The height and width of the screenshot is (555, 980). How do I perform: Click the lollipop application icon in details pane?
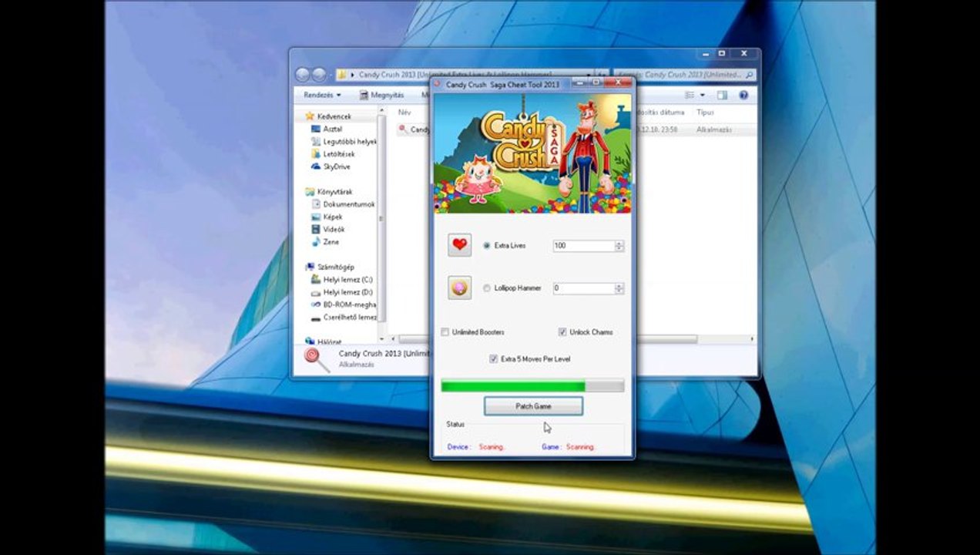(317, 358)
